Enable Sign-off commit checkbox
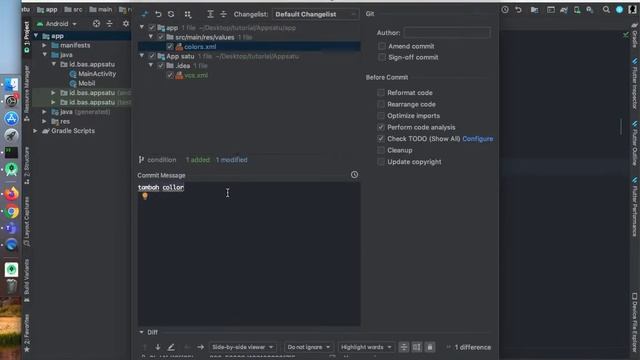640x360 pixels. pos(382,57)
